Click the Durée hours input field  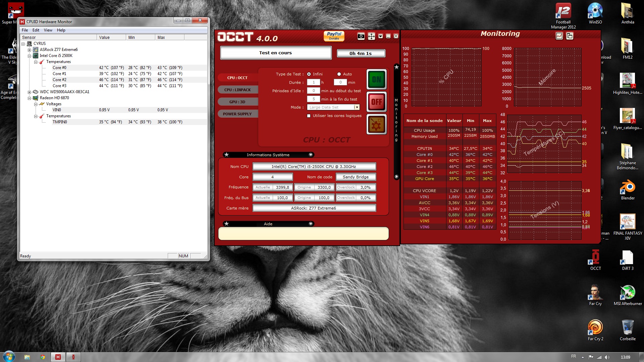pos(313,82)
